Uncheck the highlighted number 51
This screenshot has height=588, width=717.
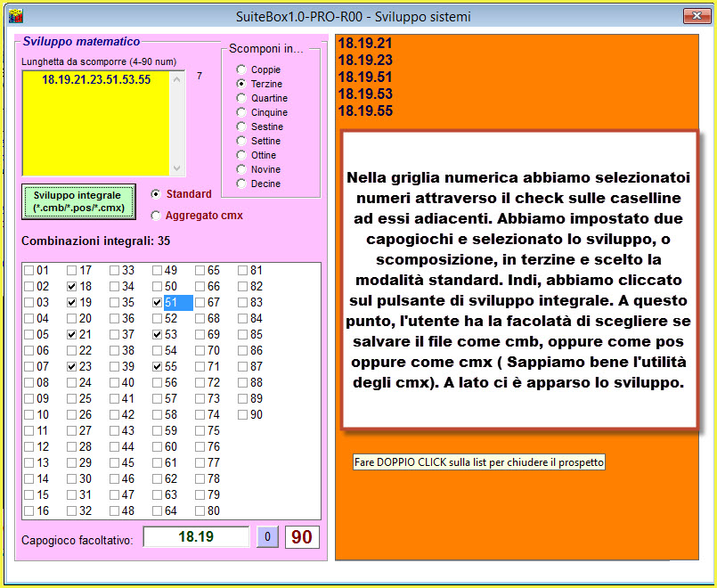tap(158, 302)
